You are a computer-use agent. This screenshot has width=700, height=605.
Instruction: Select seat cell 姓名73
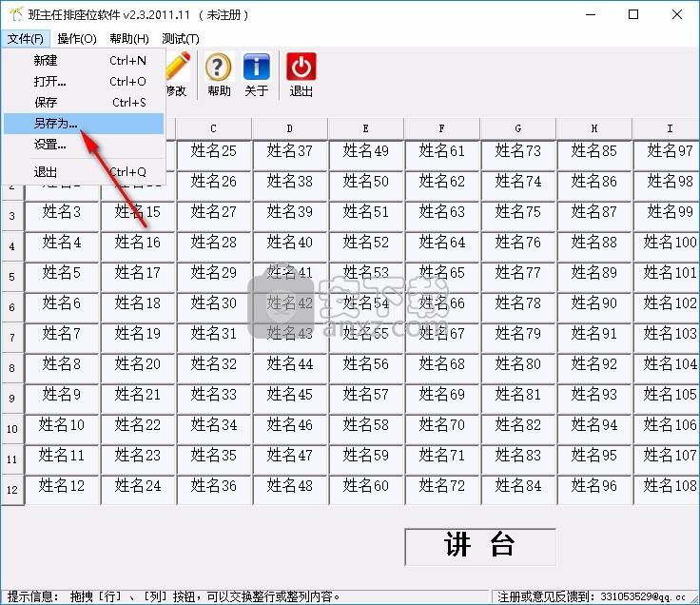tap(518, 155)
